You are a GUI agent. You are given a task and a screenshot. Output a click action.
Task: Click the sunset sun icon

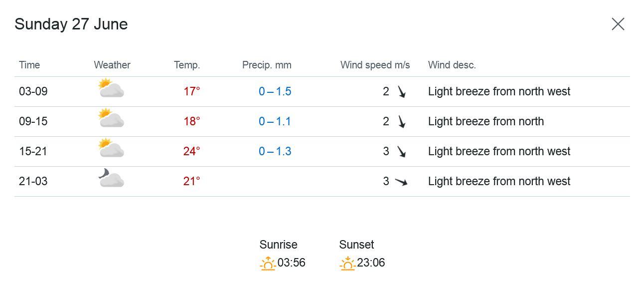pyautogui.click(x=347, y=263)
